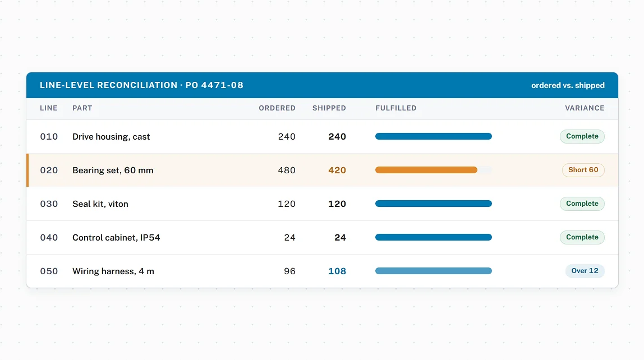
Task: Select the LINE column header
Action: pyautogui.click(x=48, y=108)
